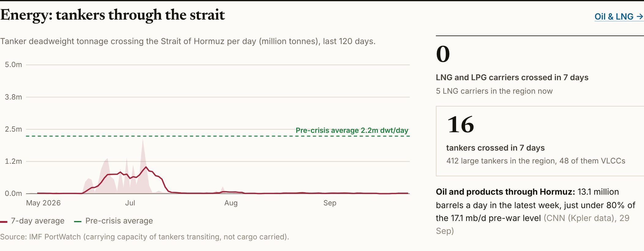Click the tankers crossed in 7 days card
This screenshot has height=251, width=644.
tap(540, 141)
